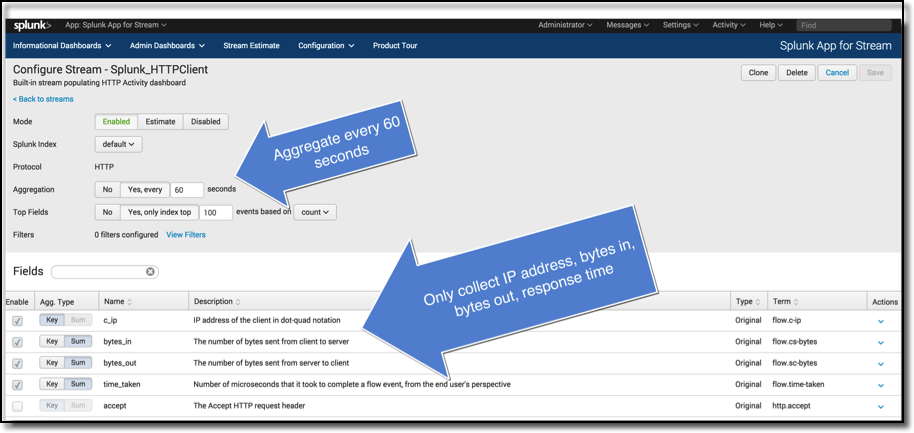Enable the accept field checkbox
Screen dimensions: 914x433
point(17,406)
